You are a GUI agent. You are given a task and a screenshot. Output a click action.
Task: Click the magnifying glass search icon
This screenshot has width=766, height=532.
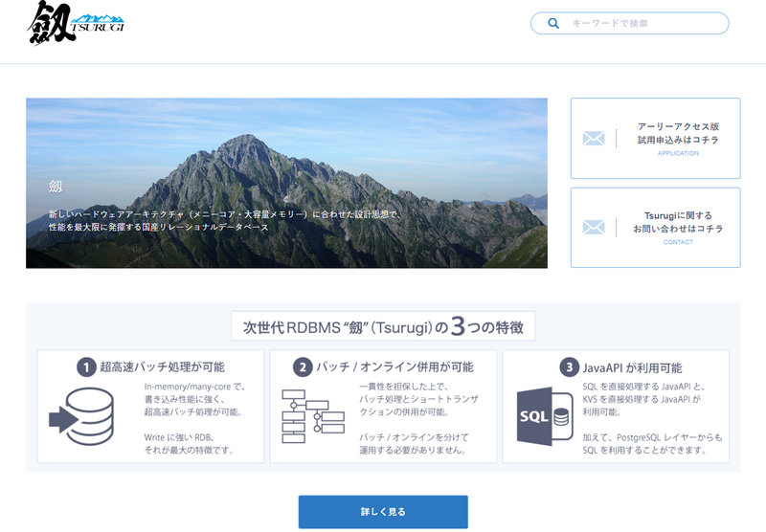[x=553, y=23]
